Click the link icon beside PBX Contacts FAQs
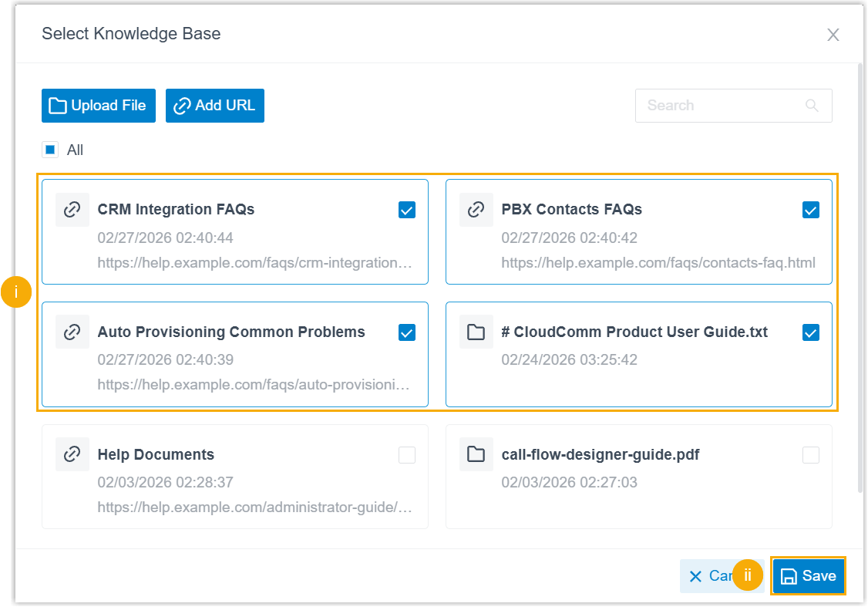Image resolution: width=868 pixels, height=607 pixels. pos(476,210)
